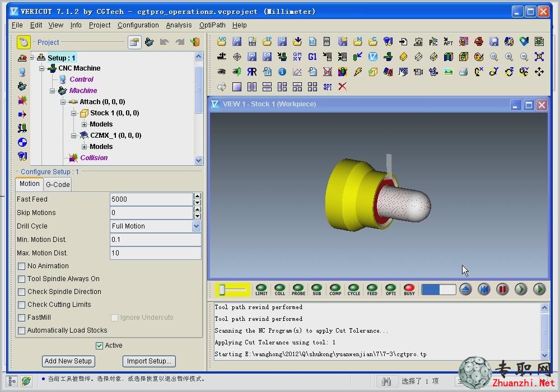Screen dimensions: 560x392
Task: Open the APT toolbar icon
Action: click(448, 42)
